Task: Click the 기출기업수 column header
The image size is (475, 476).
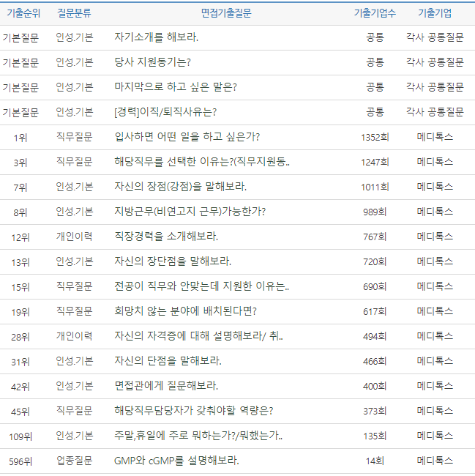Action: (375, 13)
